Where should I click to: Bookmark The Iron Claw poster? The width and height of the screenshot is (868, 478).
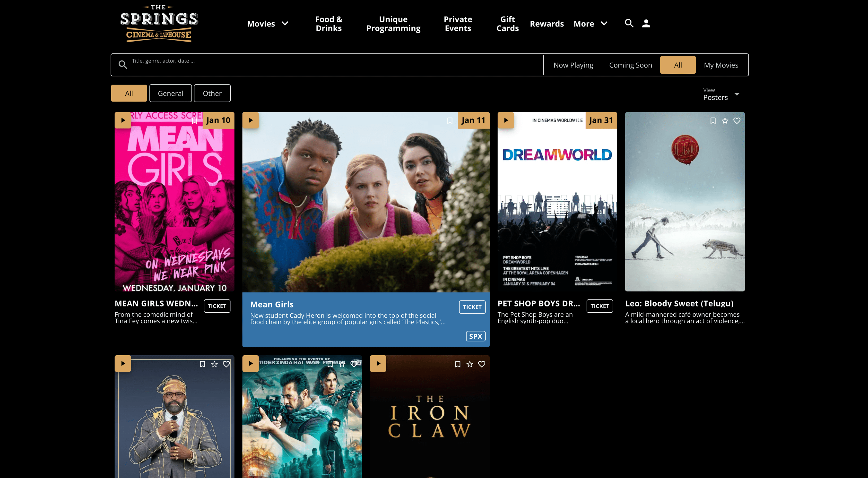click(458, 364)
